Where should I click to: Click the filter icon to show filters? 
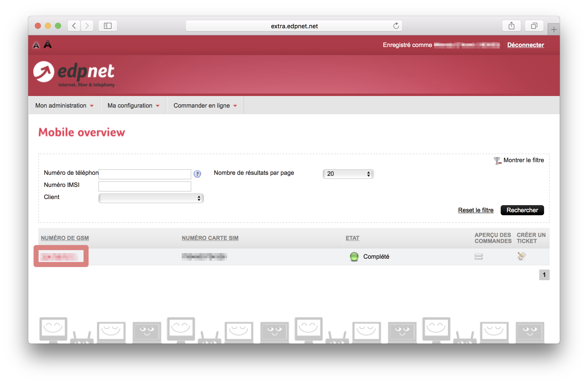pos(493,160)
